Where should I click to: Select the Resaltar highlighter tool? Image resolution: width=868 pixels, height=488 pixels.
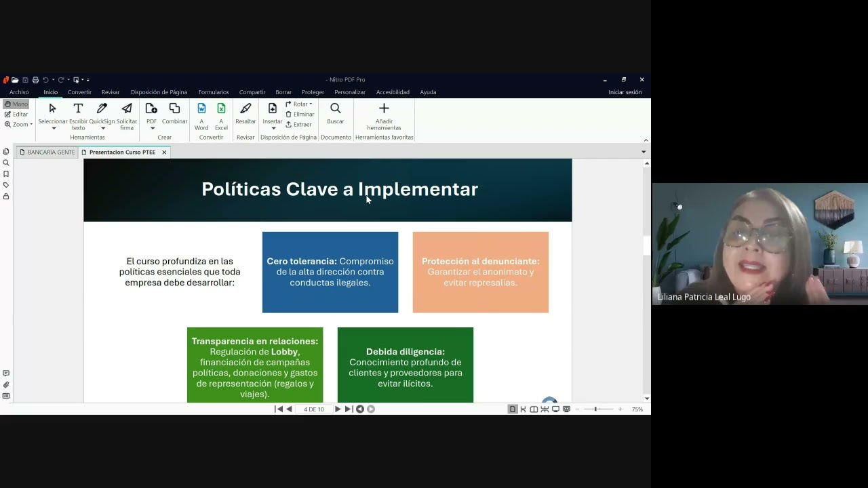[x=245, y=113]
